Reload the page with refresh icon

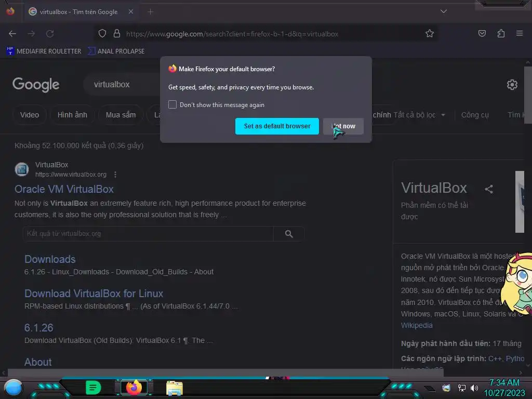tap(50, 34)
